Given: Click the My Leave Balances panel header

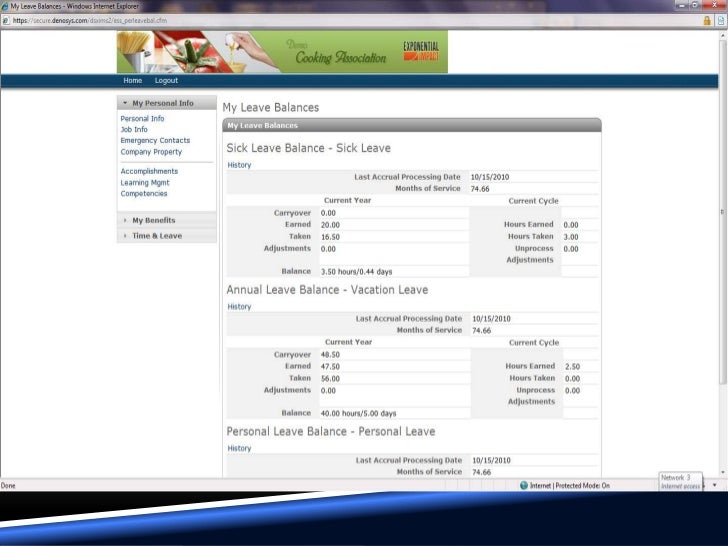Looking at the screenshot, I should pyautogui.click(x=412, y=125).
